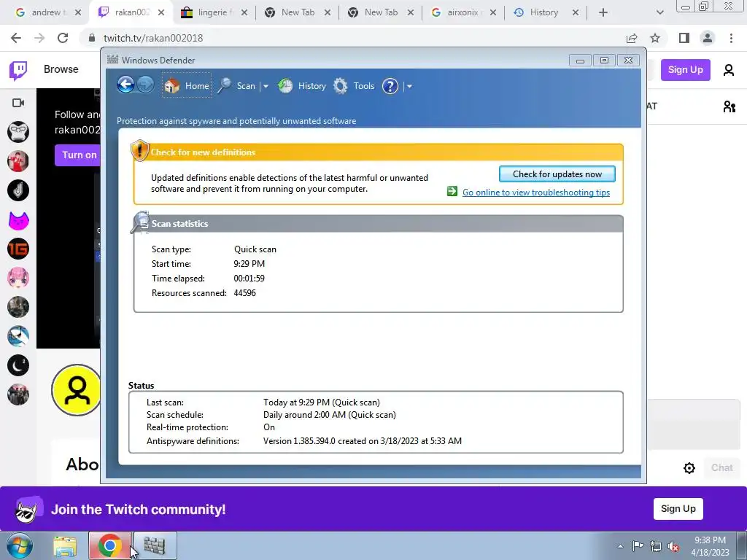Image resolution: width=747 pixels, height=560 pixels.
Task: Open Twitch user account icon
Action: [729, 70]
